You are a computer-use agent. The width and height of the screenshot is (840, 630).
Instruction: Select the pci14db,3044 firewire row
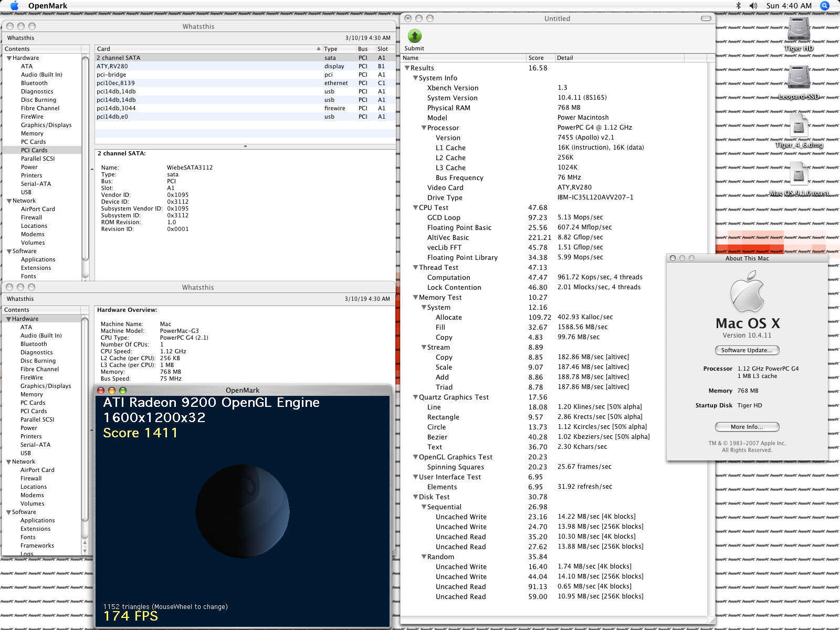pos(245,108)
